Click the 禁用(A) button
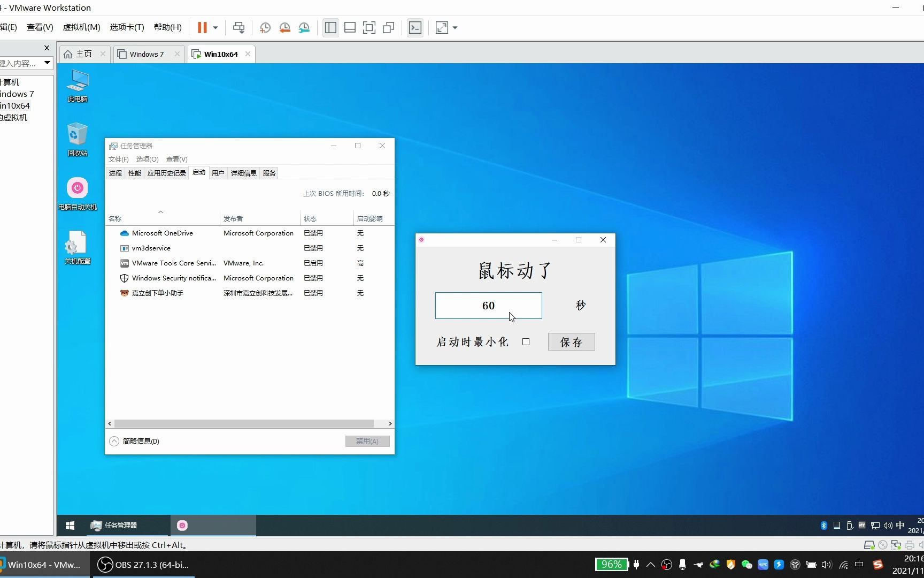Viewport: 924px width, 578px height. pyautogui.click(x=367, y=441)
